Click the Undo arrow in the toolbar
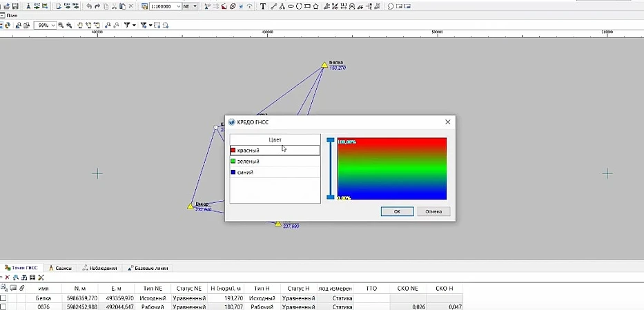The height and width of the screenshot is (310, 644). (88, 6)
